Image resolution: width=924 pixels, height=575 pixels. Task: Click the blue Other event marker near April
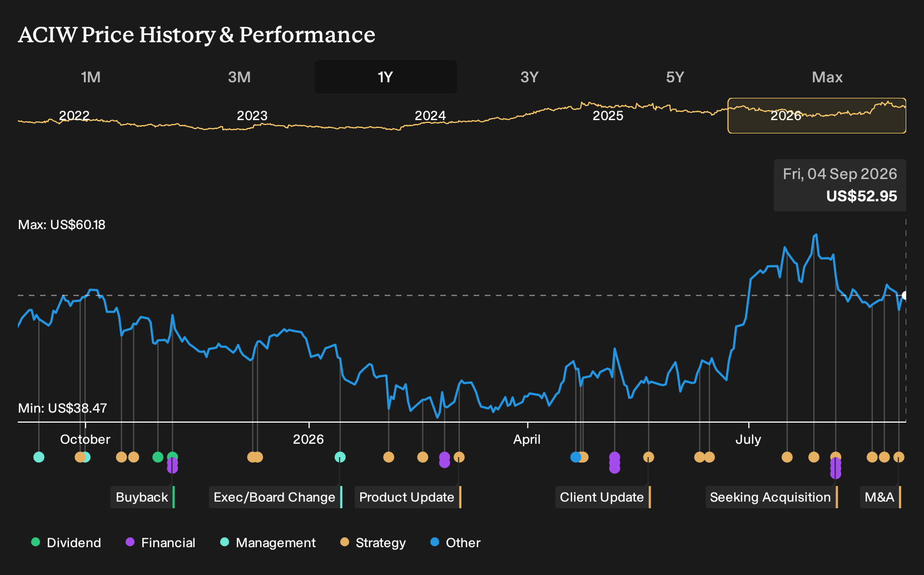point(575,457)
